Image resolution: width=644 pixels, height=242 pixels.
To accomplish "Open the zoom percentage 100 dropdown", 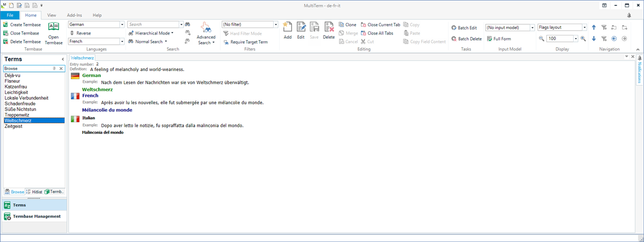I will (575, 39).
